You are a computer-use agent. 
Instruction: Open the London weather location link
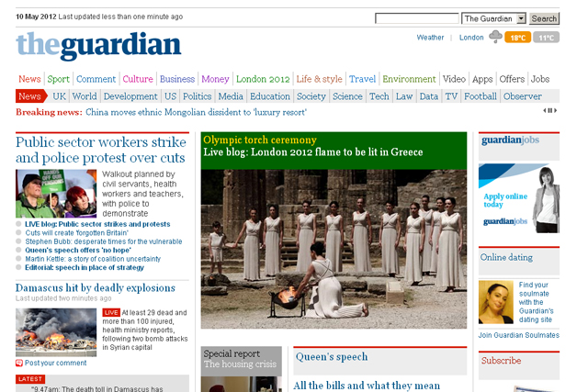click(471, 38)
